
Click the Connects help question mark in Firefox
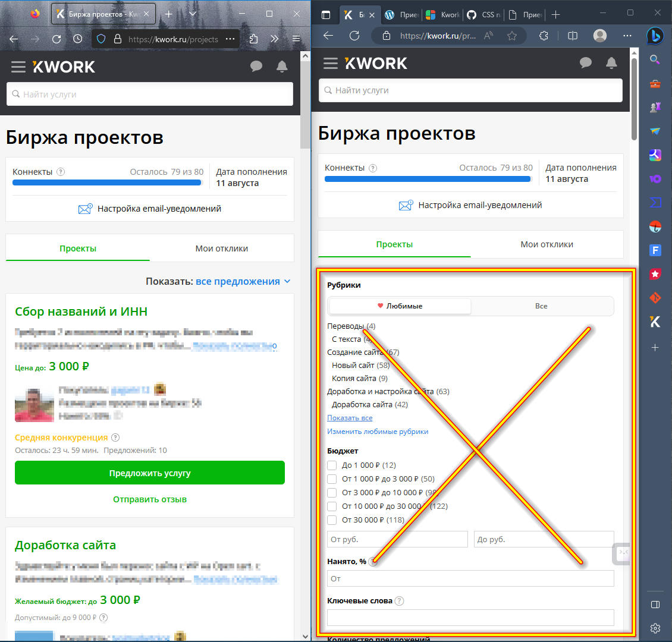[x=61, y=172]
